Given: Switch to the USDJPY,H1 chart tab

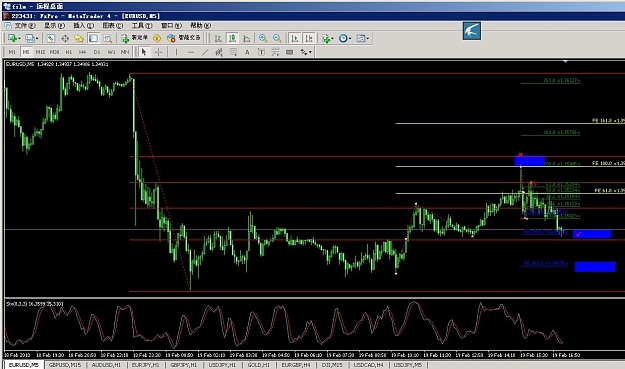Looking at the screenshot, I should pos(222,365).
